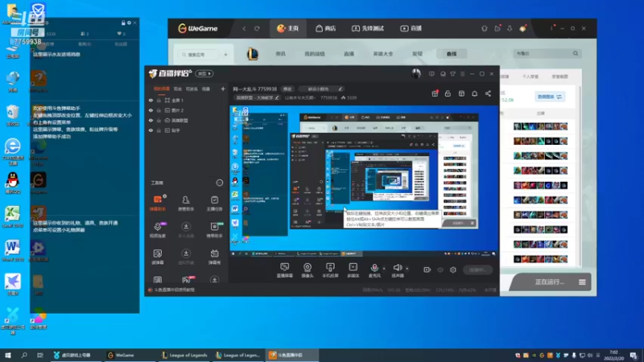This screenshot has height=362, width=644.
Task: Toggle lock on 图片 2 source
Action: click(159, 110)
